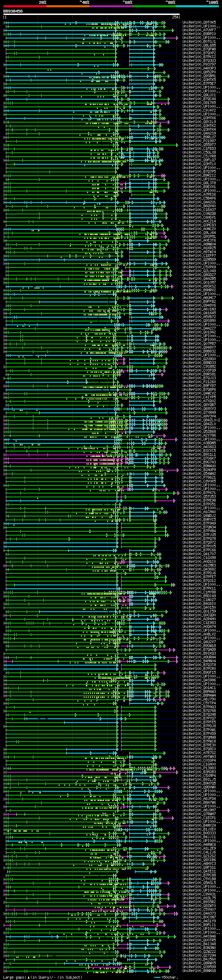Select hit UniRef100_B7QC44
This screenshot has width=222, height=980.
pyautogui.click(x=199, y=99)
